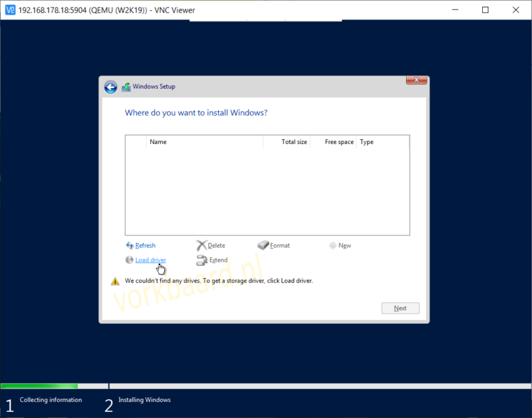Click the green setup progress bar
Viewport: 532px width, 418px height.
39,386
